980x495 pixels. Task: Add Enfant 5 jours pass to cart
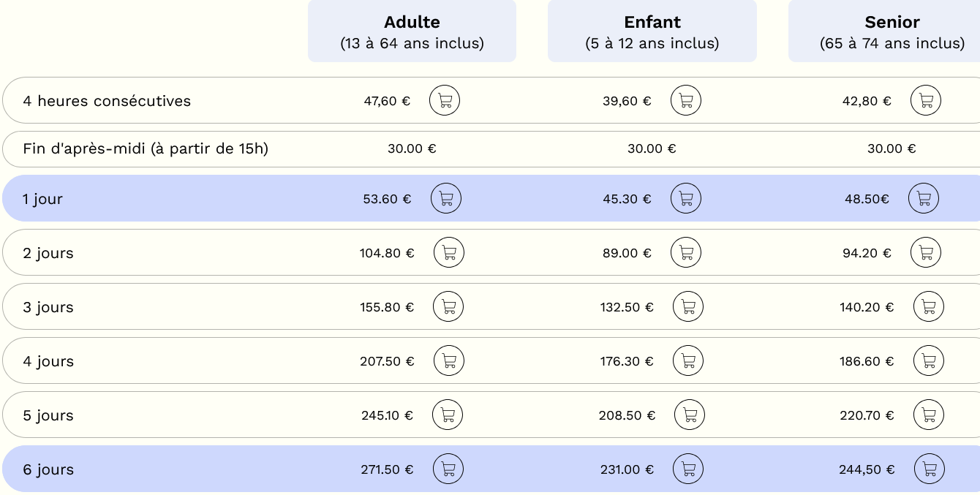click(690, 415)
